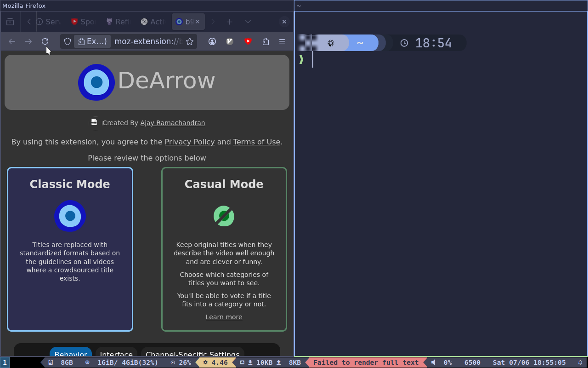Click the DeArrow logo in the header banner

click(96, 82)
